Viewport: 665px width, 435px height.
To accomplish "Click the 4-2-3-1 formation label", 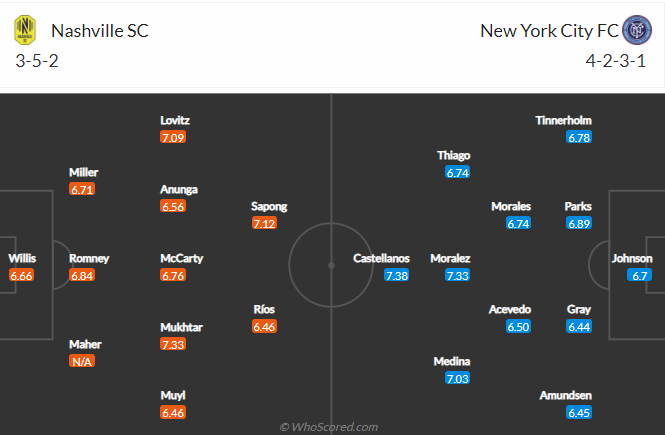I will 616,61.
